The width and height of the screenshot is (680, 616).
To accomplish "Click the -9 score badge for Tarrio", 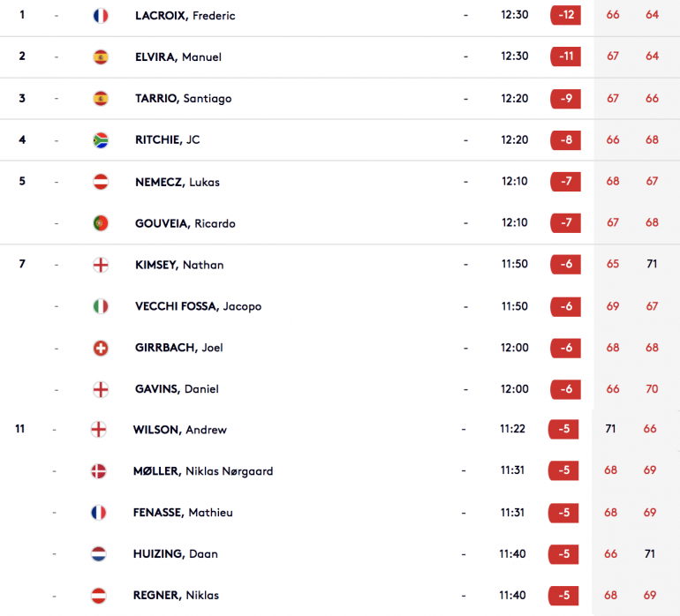I will click(565, 99).
